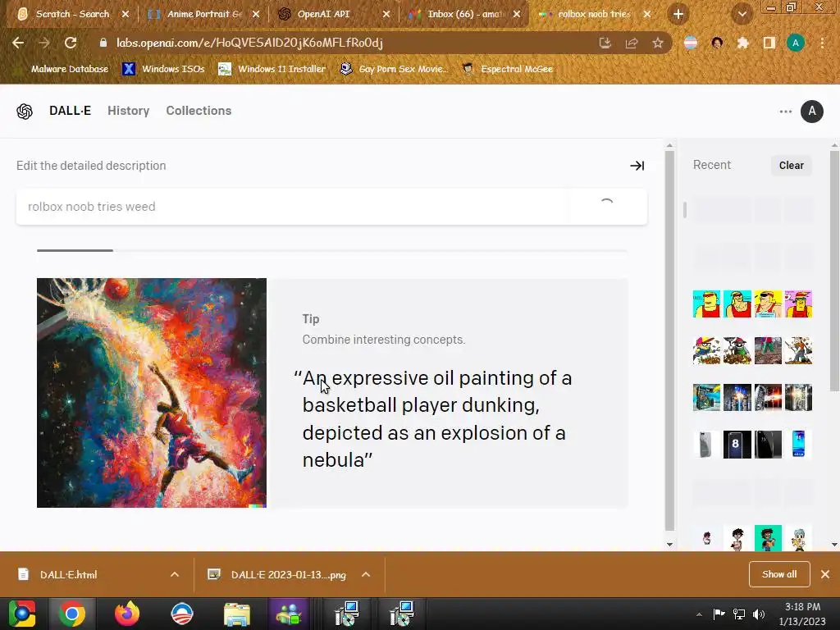Switch to Scratch - Search browser tab
This screenshot has height=630, width=840.
point(72,14)
